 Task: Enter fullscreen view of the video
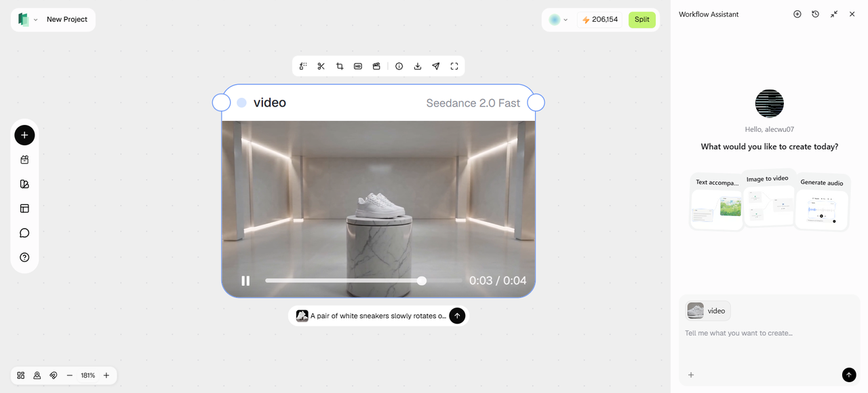[x=454, y=66]
